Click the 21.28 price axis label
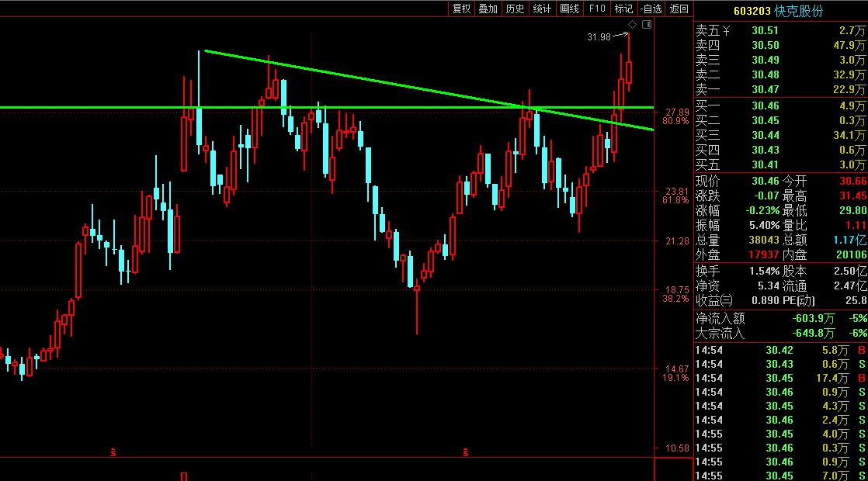 (x=677, y=241)
